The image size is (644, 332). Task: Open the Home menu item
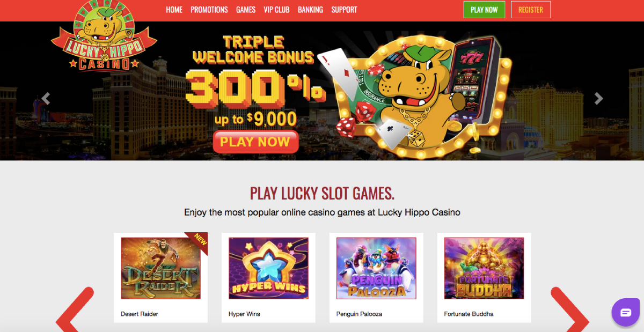click(x=174, y=10)
